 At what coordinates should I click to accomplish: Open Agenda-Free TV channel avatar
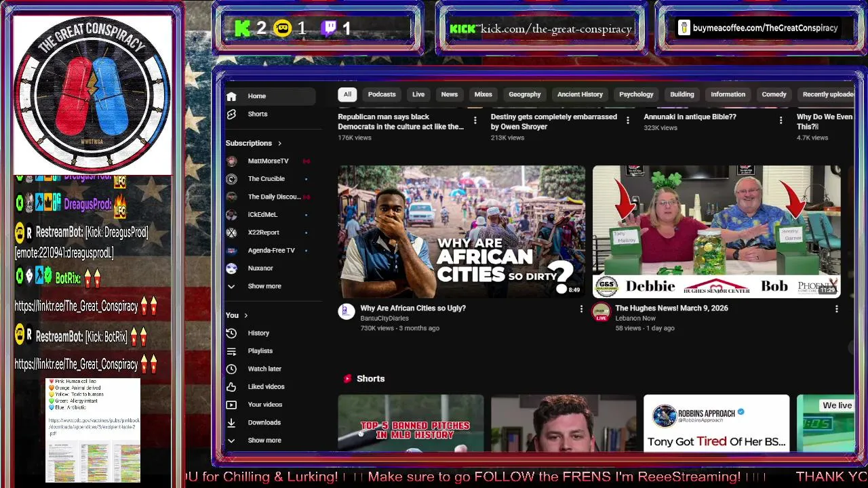tap(231, 250)
